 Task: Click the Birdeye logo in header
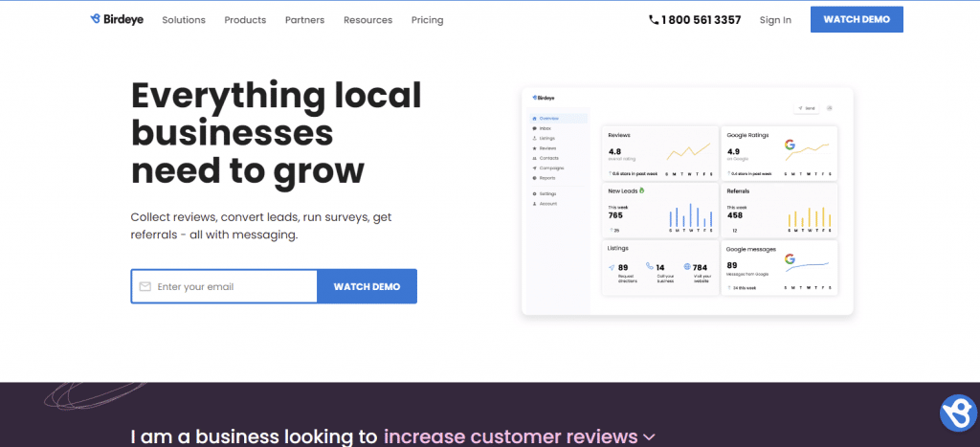[116, 19]
